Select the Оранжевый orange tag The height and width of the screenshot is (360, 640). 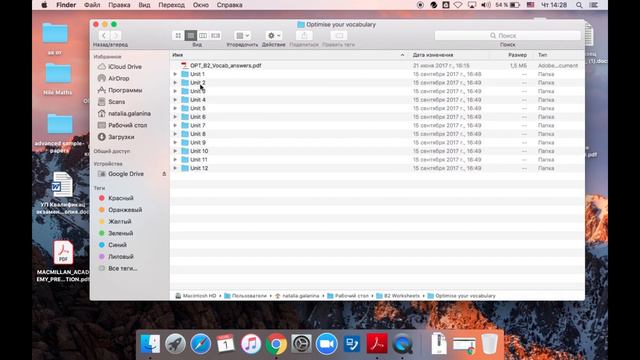pos(125,210)
